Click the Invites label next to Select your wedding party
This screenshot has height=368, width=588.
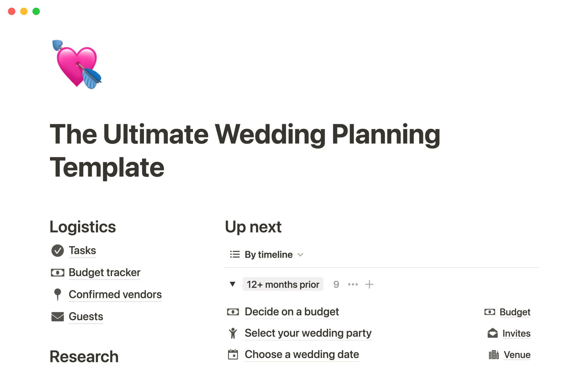(516, 333)
